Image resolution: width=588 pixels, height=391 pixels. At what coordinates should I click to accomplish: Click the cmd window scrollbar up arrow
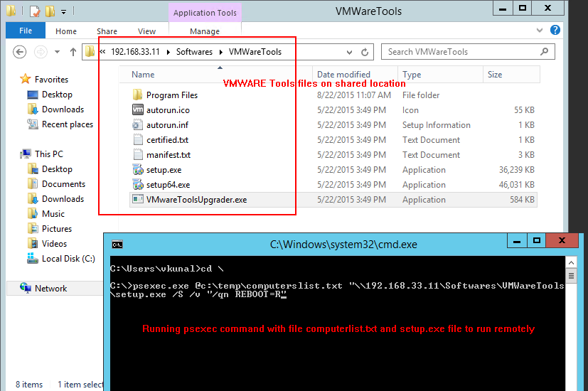pyautogui.click(x=571, y=263)
